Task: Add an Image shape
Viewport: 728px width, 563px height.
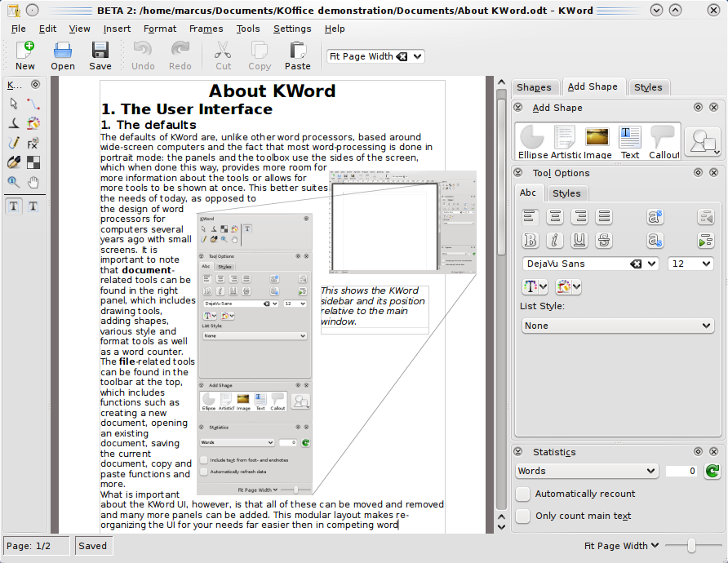Action: [597, 142]
